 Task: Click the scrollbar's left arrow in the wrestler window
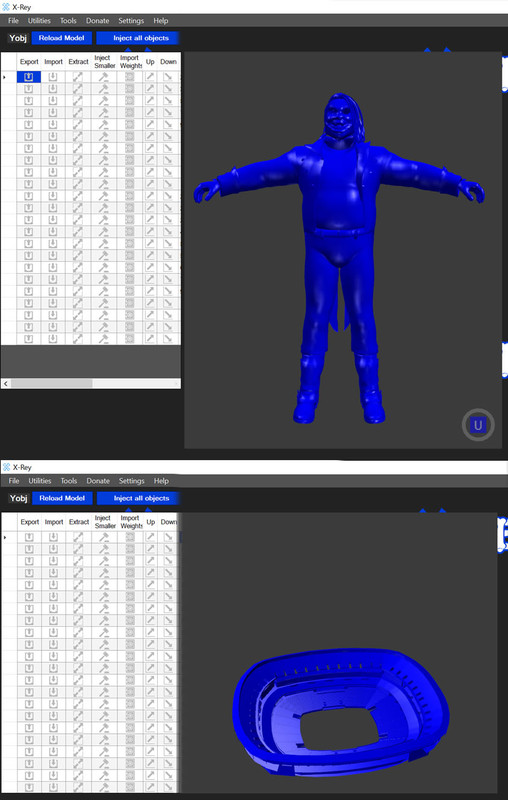point(6,383)
